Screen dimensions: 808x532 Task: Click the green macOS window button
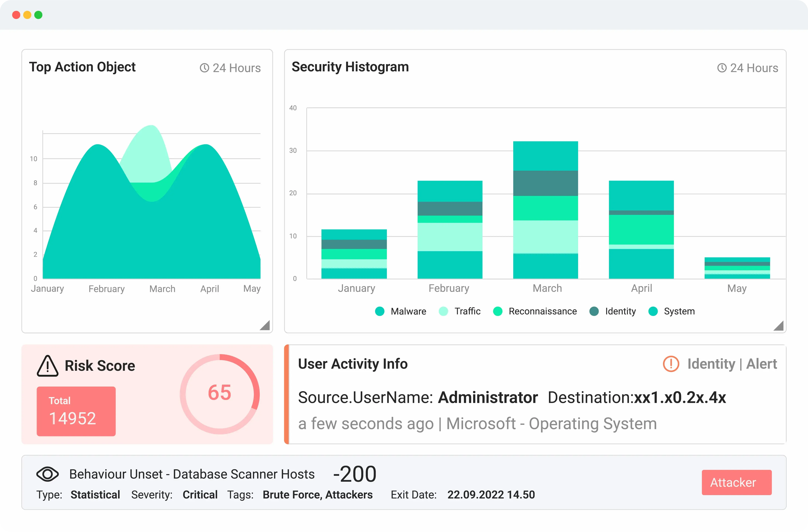click(x=38, y=15)
